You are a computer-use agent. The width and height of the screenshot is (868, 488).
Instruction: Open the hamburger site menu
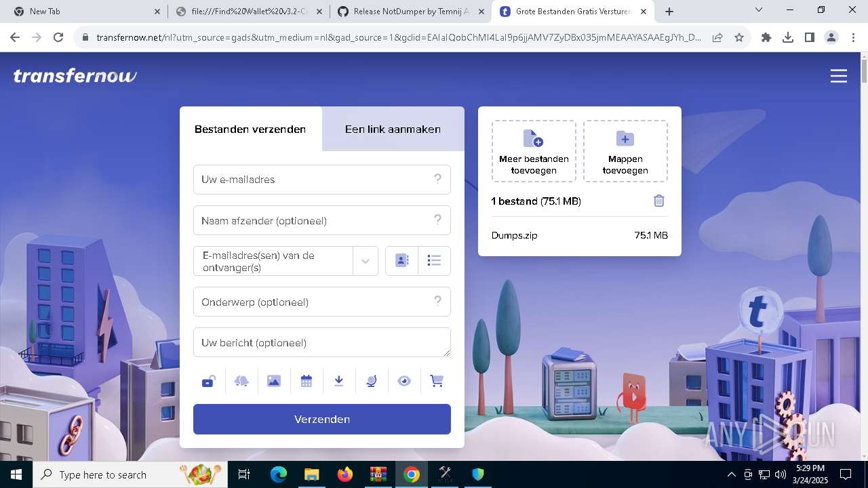pos(839,76)
